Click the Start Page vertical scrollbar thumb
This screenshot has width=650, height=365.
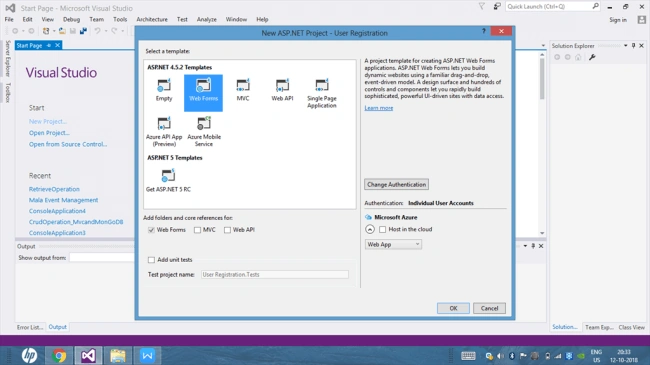point(542,78)
